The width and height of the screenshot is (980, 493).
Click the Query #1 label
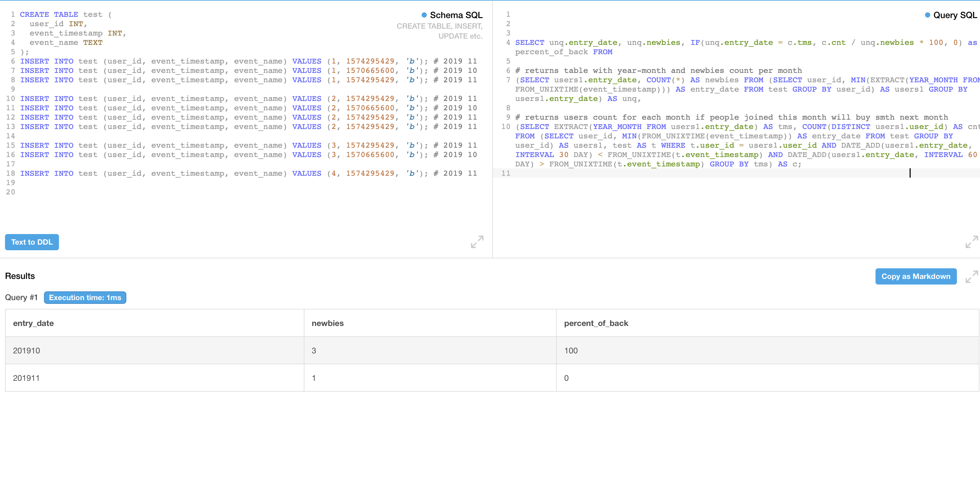pyautogui.click(x=21, y=298)
